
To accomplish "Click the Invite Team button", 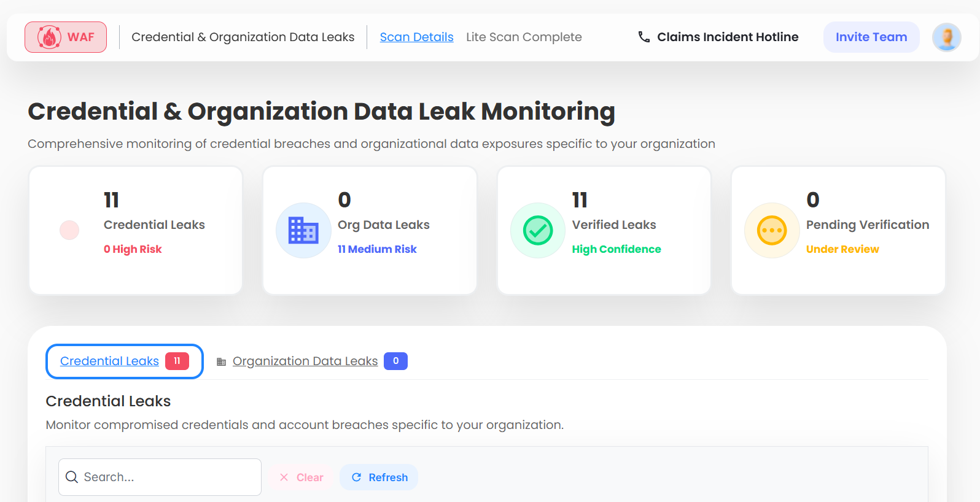I will point(871,37).
